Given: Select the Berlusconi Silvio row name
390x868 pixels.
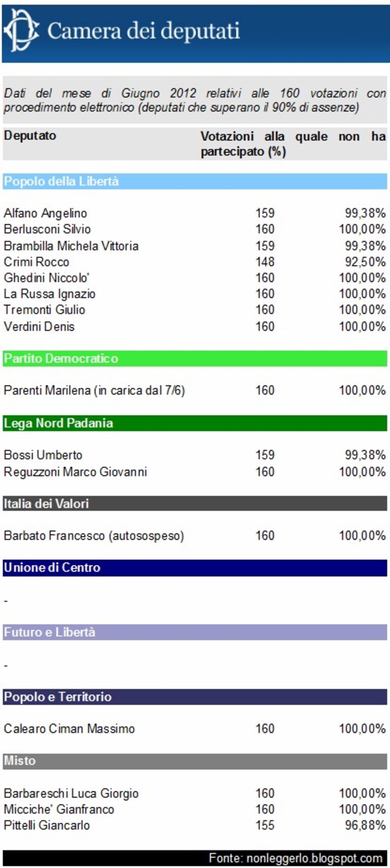Looking at the screenshot, I should [47, 229].
